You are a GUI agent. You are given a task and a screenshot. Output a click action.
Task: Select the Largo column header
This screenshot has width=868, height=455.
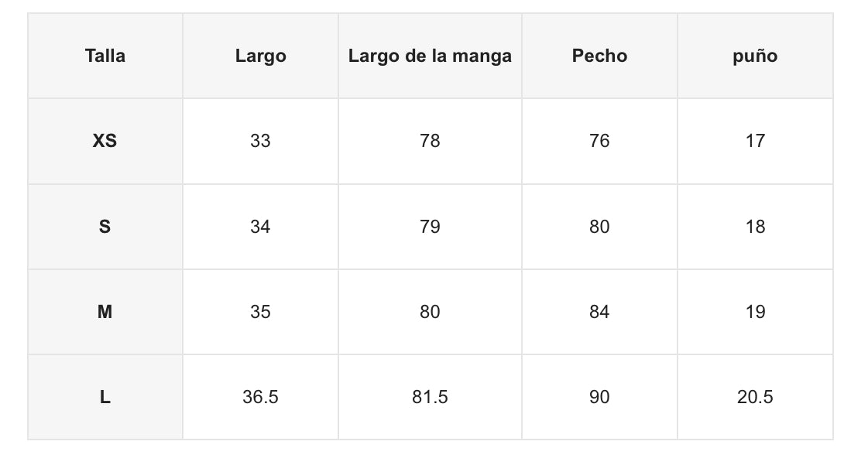(x=260, y=56)
